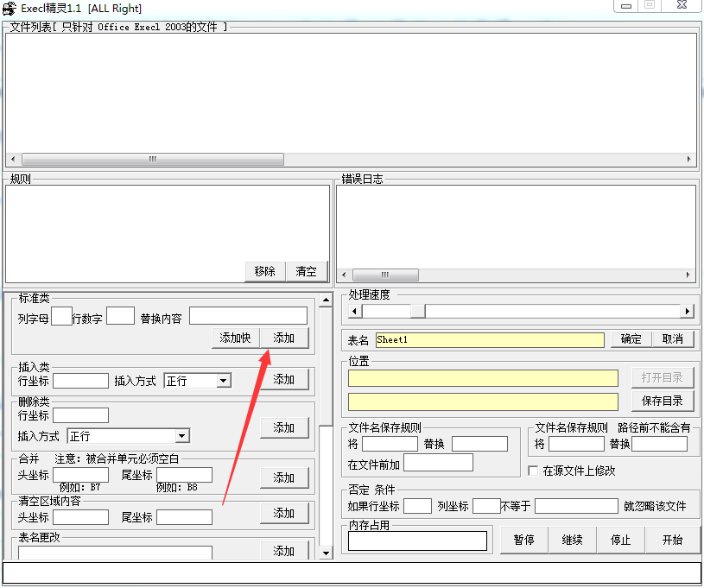704x588 pixels.
Task: Click the Execl精灵 app icon in title bar
Action: [x=9, y=9]
